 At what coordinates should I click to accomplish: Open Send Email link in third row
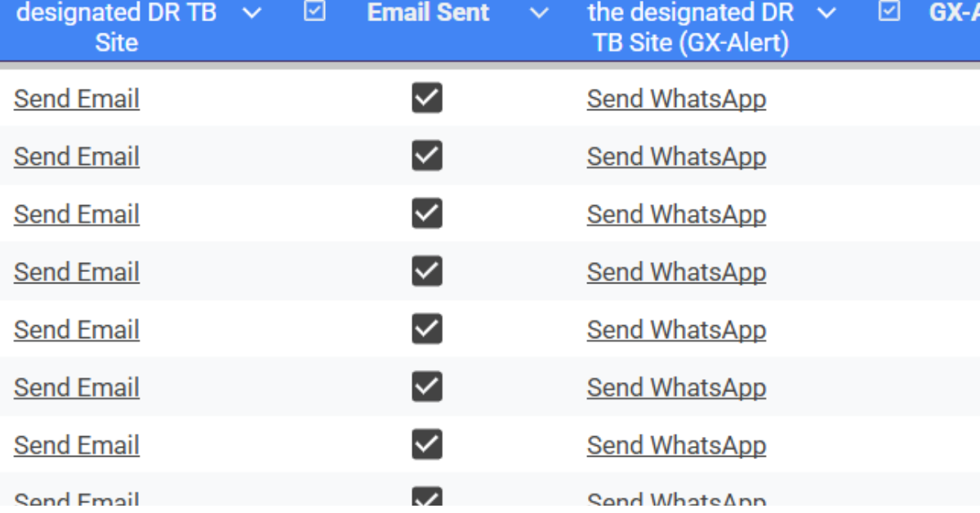pyautogui.click(x=77, y=214)
